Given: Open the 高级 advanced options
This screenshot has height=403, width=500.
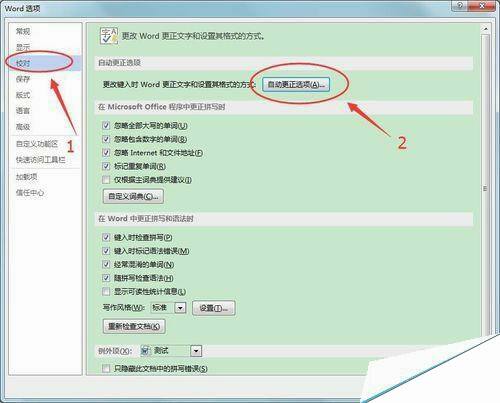Looking at the screenshot, I should 23,126.
